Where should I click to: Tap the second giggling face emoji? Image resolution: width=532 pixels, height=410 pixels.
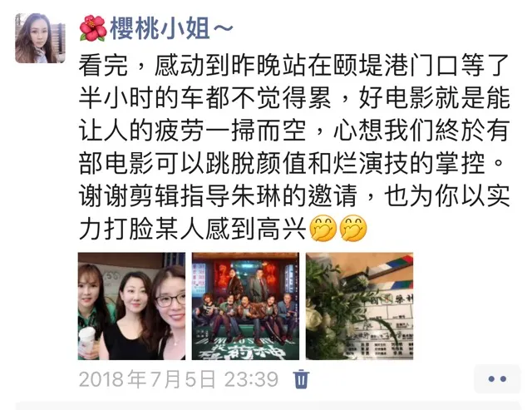(353, 228)
